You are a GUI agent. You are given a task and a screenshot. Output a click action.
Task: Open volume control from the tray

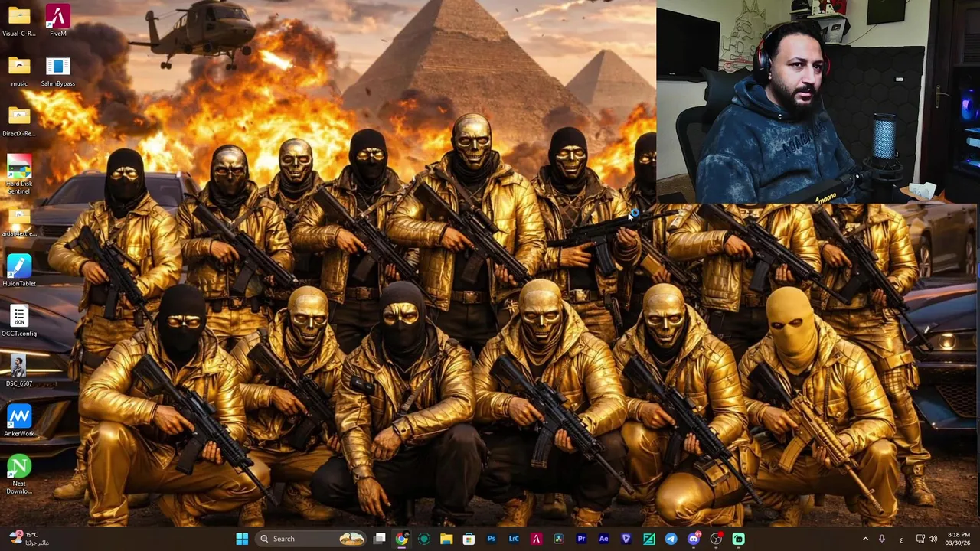933,539
